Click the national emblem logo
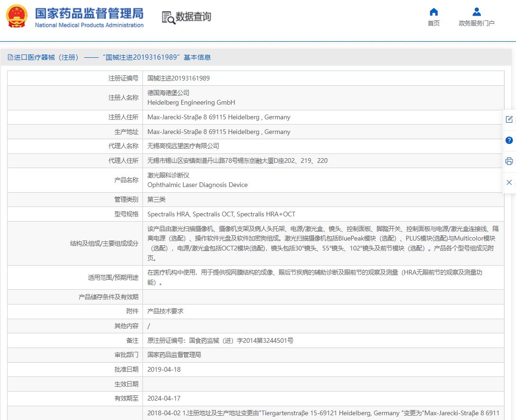This screenshot has width=516, height=420. coord(17,16)
